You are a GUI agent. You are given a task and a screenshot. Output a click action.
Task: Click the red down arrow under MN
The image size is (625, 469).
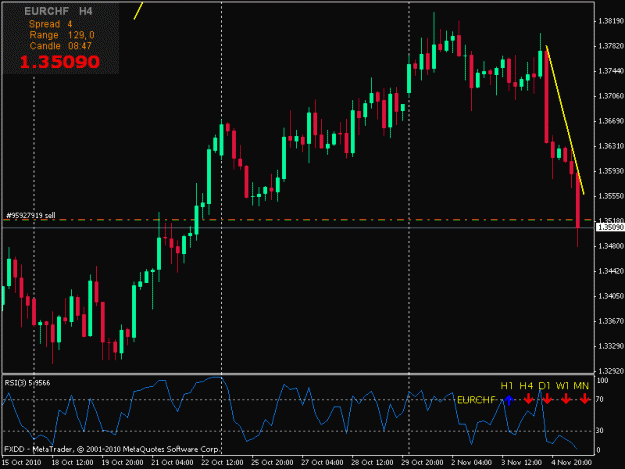(x=584, y=399)
